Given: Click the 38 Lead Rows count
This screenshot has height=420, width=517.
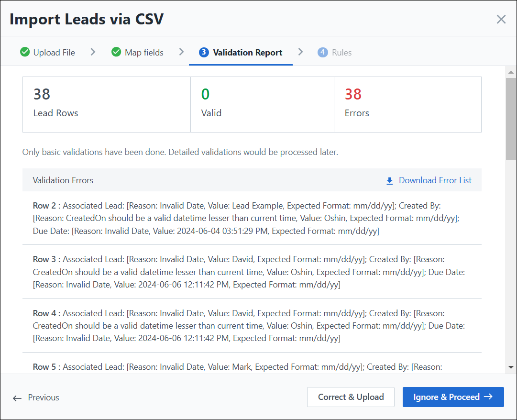Looking at the screenshot, I should pyautogui.click(x=42, y=94).
